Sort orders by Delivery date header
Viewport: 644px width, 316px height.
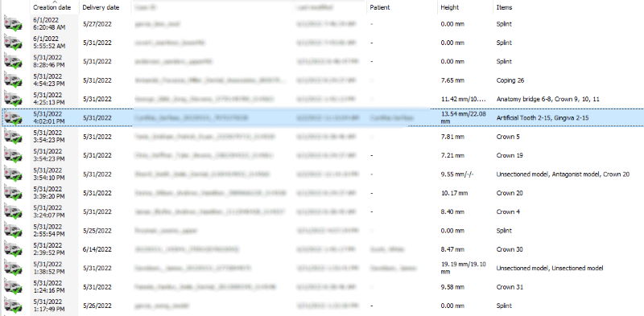click(x=101, y=7)
